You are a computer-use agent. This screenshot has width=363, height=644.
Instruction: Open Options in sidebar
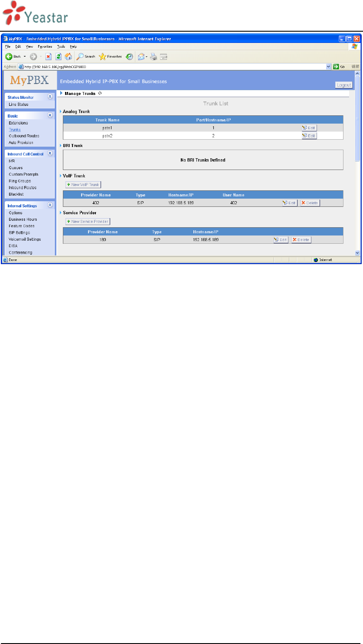[x=15, y=213]
